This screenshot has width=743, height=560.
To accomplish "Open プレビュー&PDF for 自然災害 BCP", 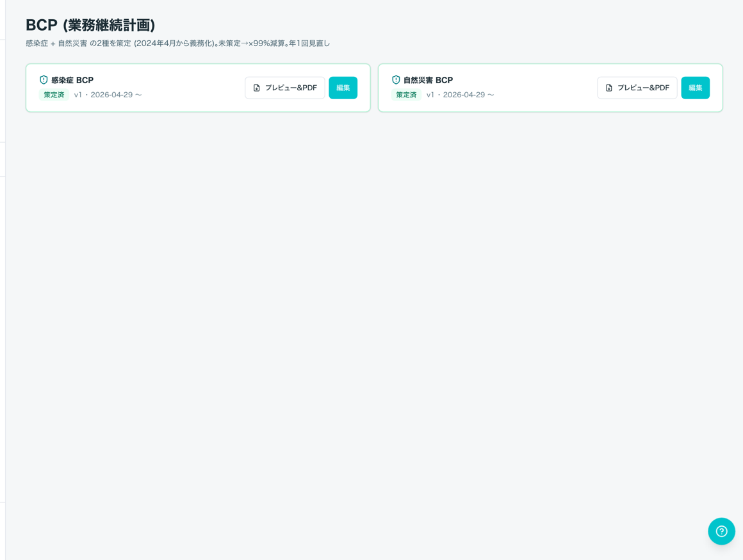I will point(637,88).
